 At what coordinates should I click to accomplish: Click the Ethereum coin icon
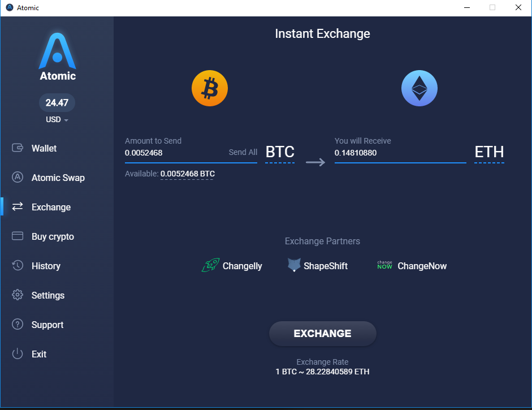pos(419,88)
